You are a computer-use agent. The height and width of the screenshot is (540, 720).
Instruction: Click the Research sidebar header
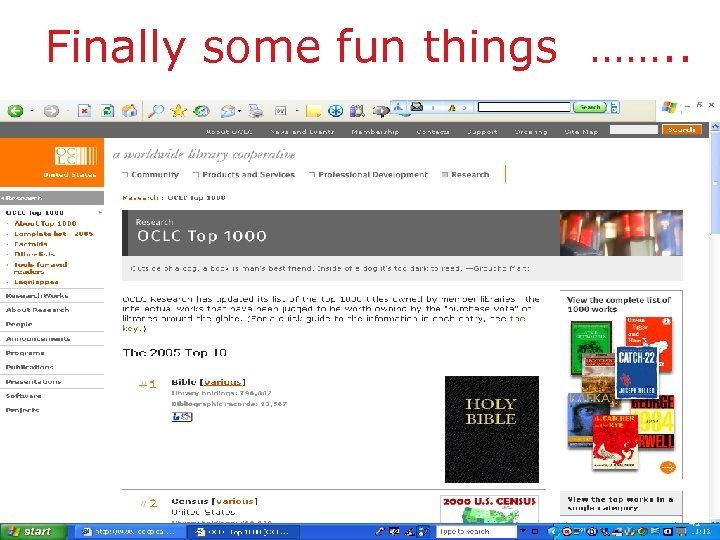52,198
